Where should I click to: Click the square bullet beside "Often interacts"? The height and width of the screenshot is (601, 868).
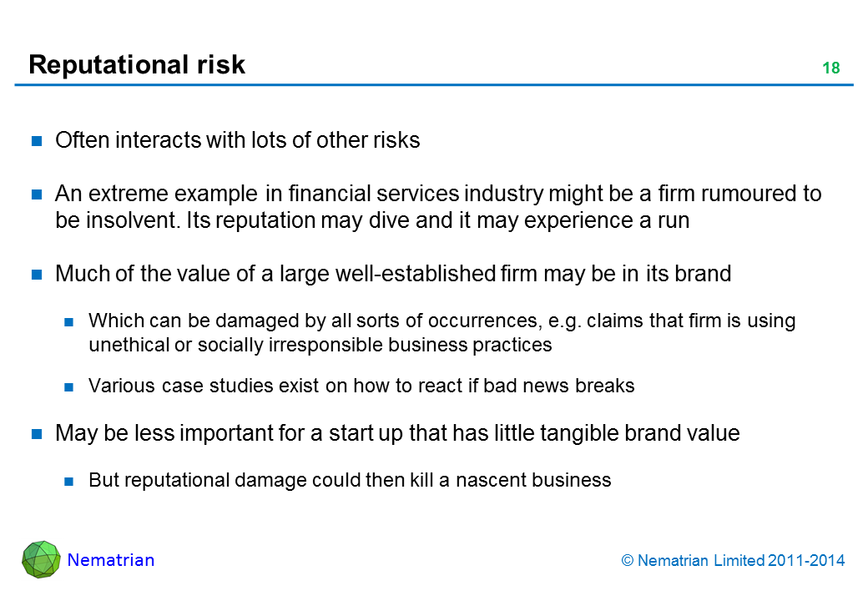[x=38, y=141]
